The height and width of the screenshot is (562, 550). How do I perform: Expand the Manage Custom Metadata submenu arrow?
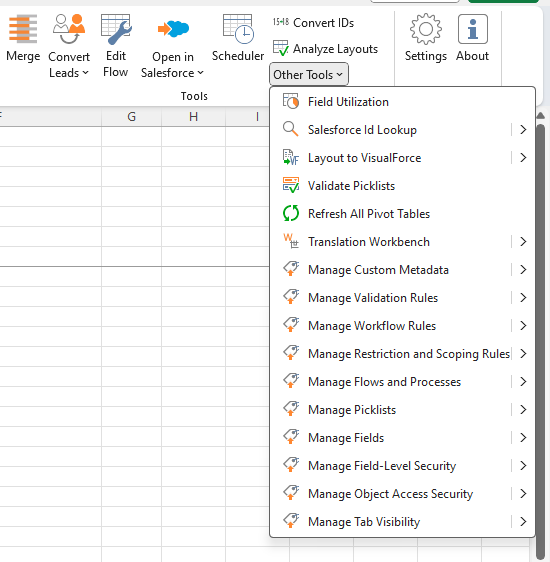tap(523, 269)
